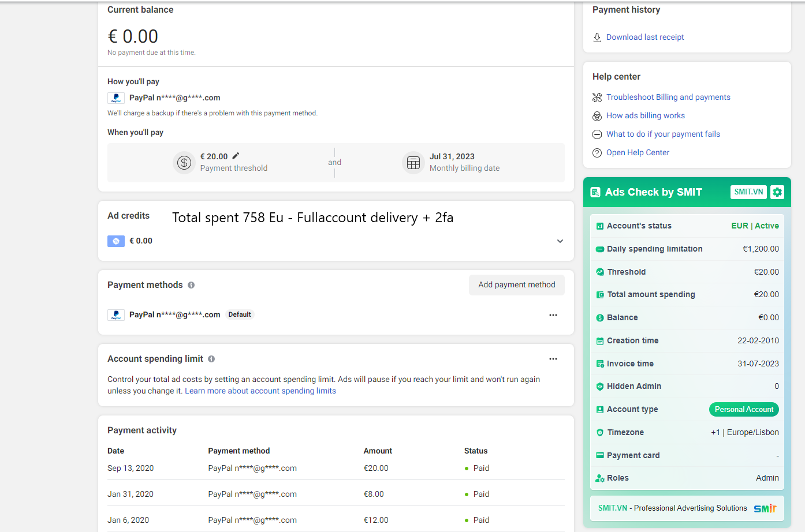Screen dimensions: 805x532
Task: Click Payment methods info icon
Action: 191,285
